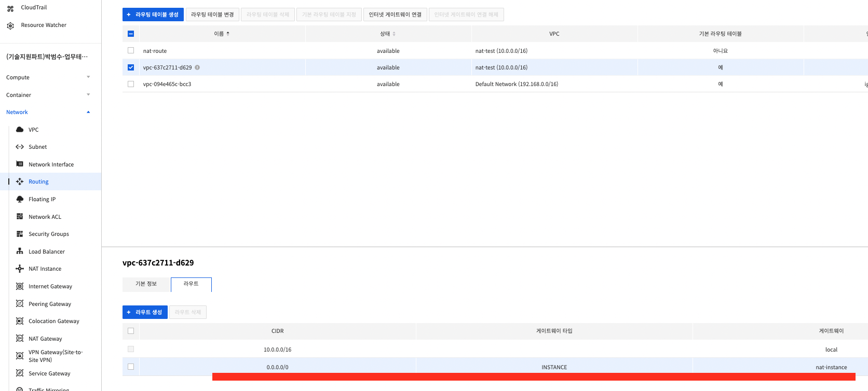This screenshot has width=868, height=391.
Task: Toggle select-all checkbox in routes table
Action: [x=131, y=331]
